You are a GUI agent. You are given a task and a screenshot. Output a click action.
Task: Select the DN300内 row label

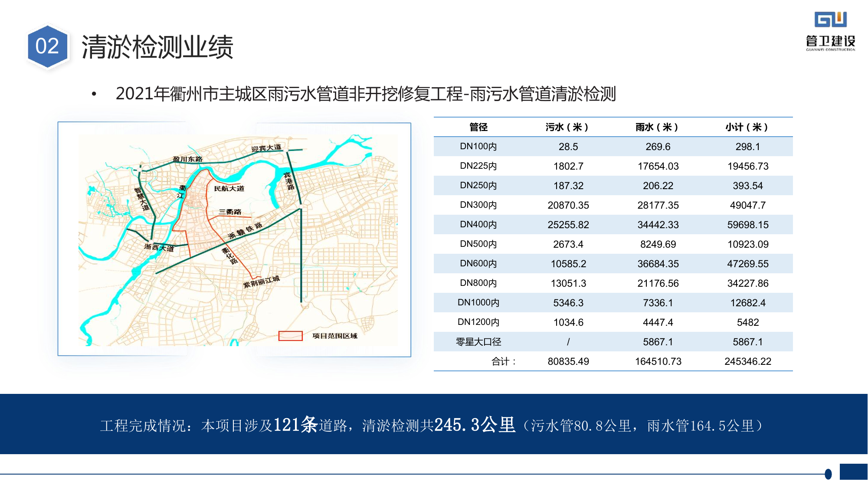(478, 205)
